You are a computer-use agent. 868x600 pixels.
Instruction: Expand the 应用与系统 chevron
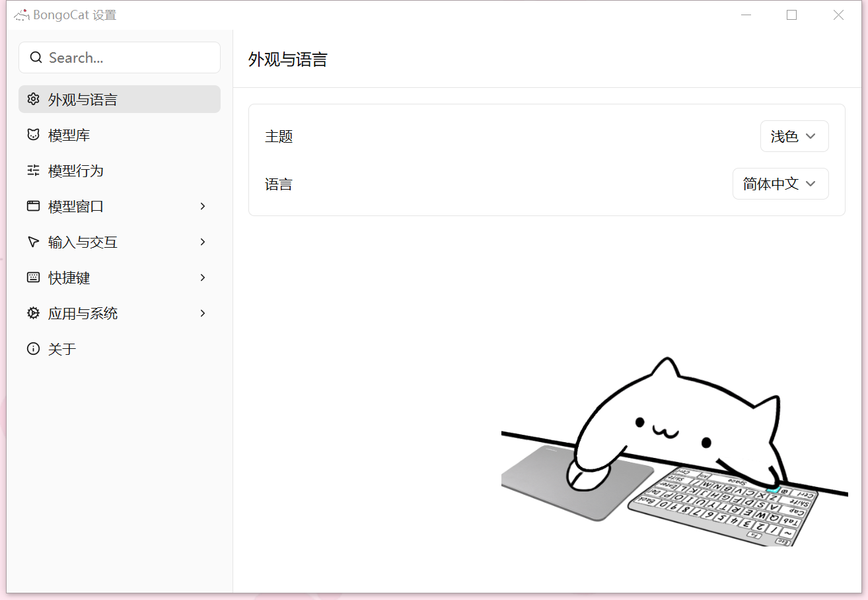[203, 313]
